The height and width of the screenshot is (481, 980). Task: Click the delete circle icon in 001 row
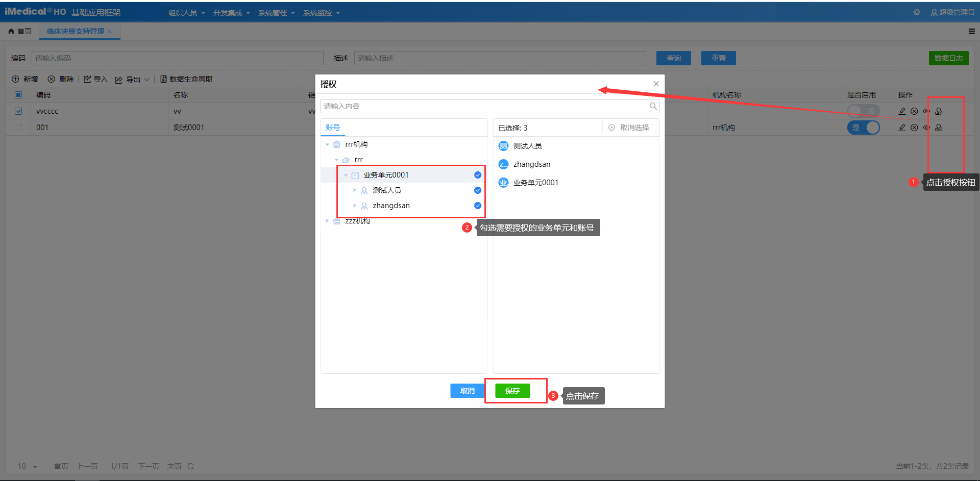pyautogui.click(x=914, y=128)
